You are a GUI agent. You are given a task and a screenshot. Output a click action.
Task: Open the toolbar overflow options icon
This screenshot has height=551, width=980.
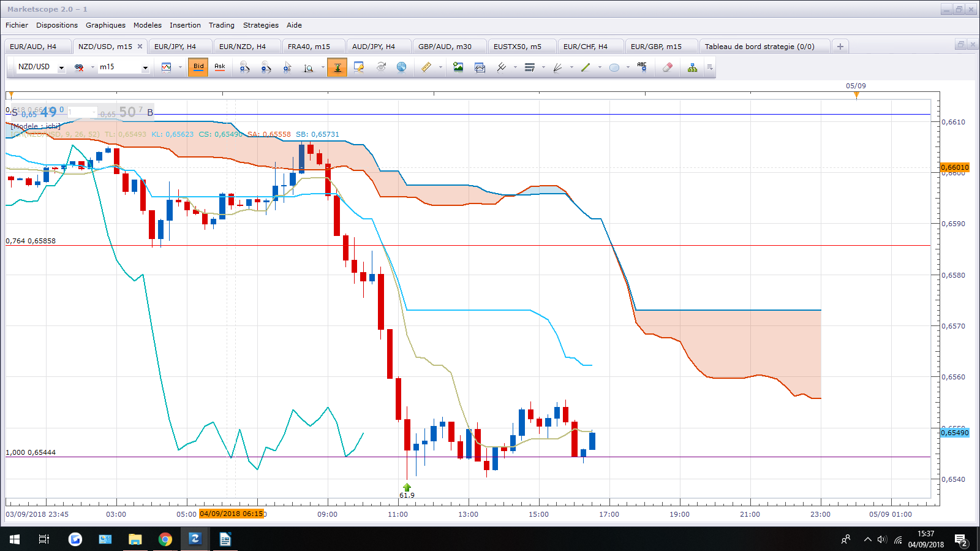click(x=710, y=67)
